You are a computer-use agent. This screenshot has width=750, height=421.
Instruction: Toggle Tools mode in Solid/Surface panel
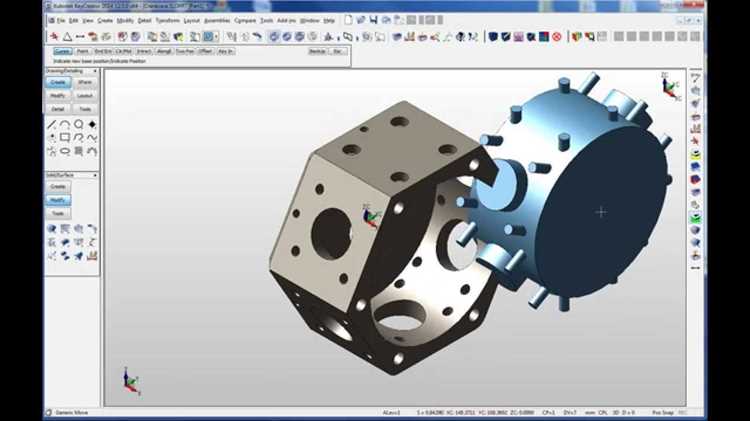[58, 213]
